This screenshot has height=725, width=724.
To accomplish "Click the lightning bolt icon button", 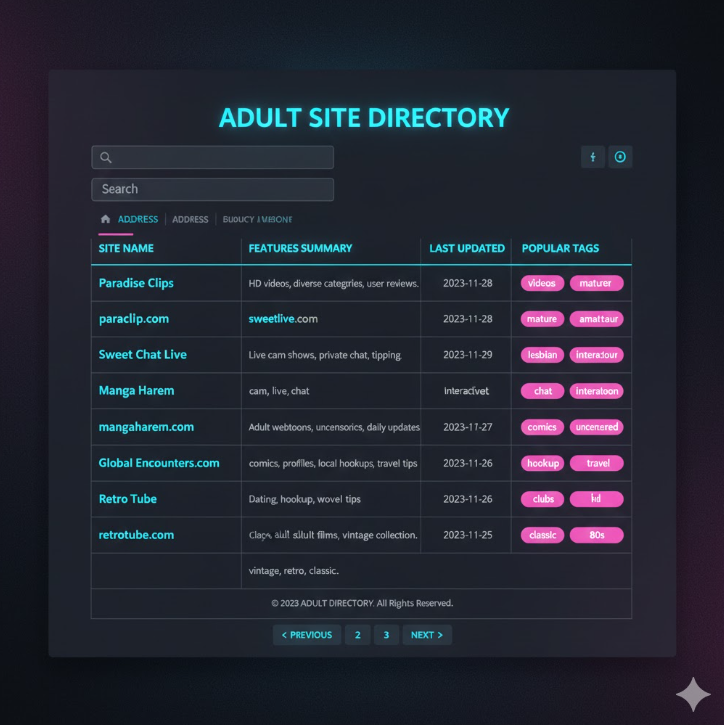I will coord(593,157).
